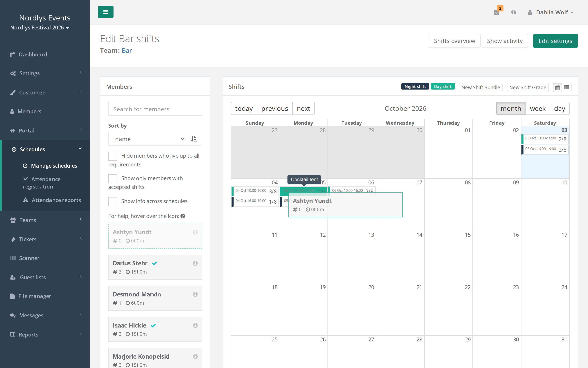This screenshot has width=588, height=368.
Task: Open info icon for Isaac Hickle
Action: (x=195, y=326)
